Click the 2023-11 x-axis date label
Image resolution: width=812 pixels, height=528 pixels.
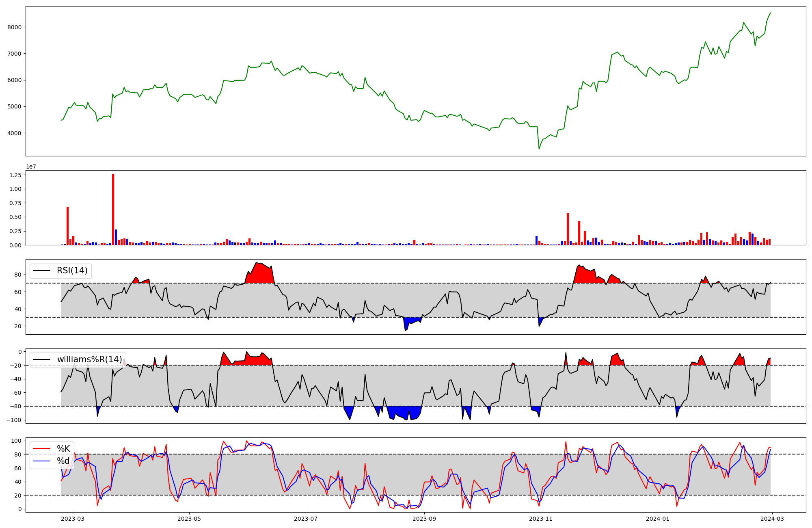pos(541,519)
